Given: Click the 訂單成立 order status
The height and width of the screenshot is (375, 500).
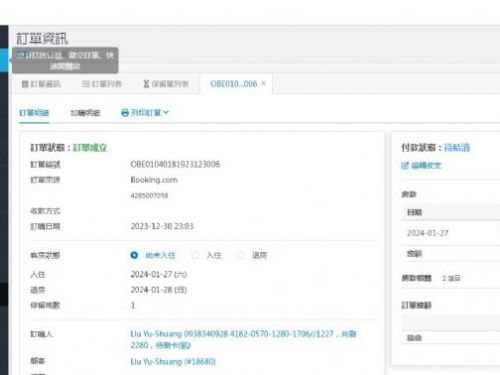Looking at the screenshot, I should click(90, 148).
